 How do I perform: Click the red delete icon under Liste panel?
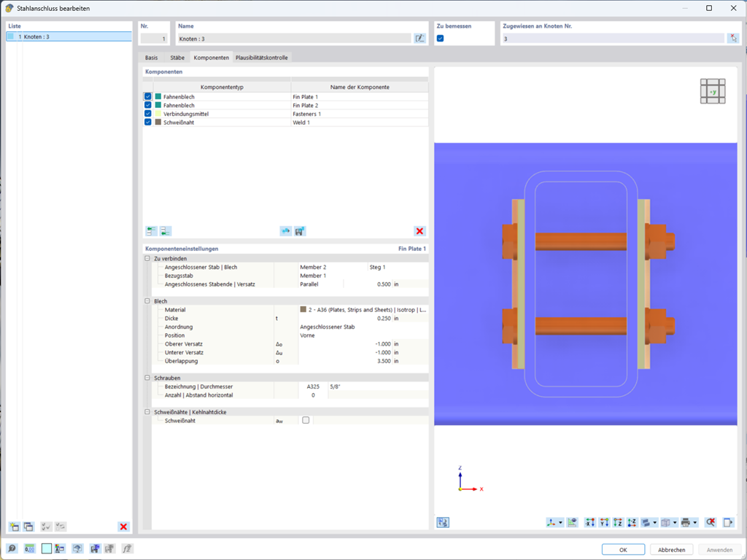point(123,526)
